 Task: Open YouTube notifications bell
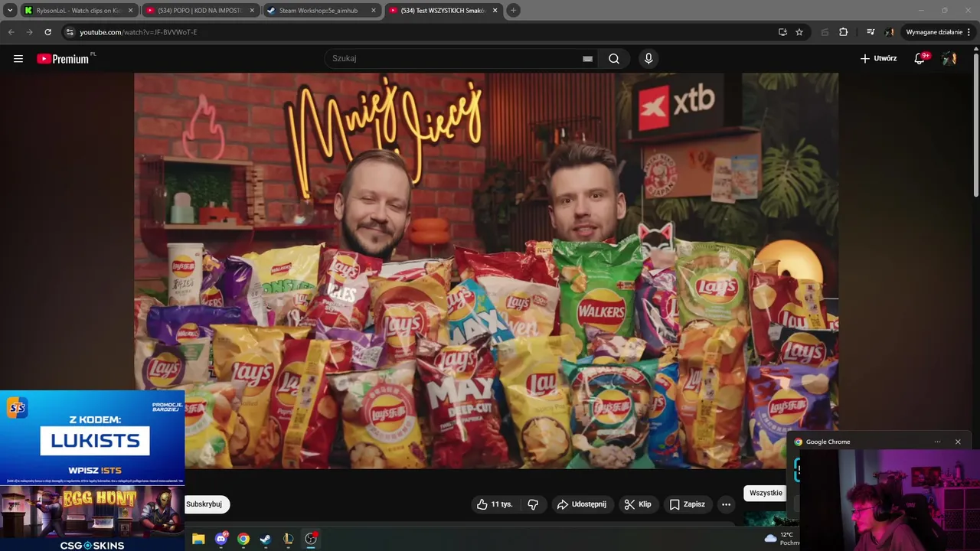pos(920,58)
